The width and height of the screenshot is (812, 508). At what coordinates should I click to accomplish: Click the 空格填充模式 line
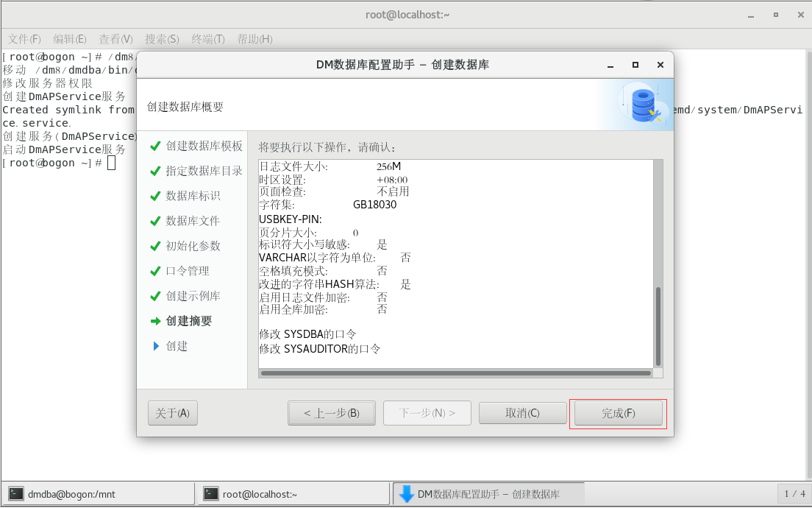323,271
